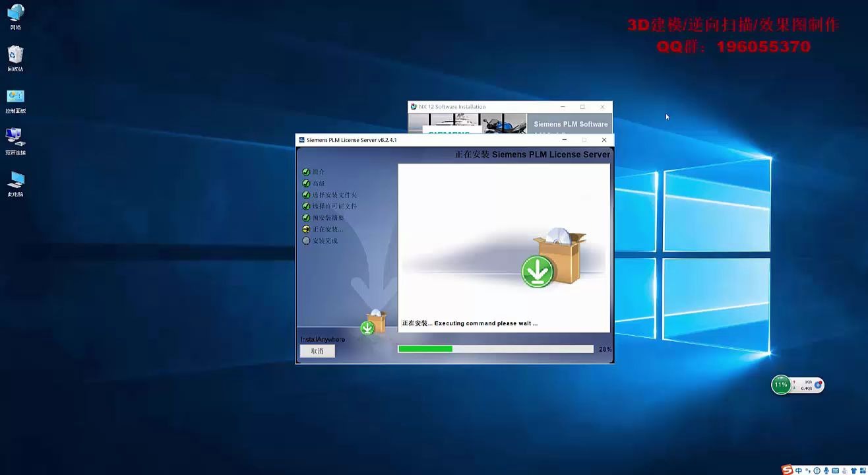The image size is (868, 475).
Task: Click the microphone voice input icon
Action: tap(826, 470)
